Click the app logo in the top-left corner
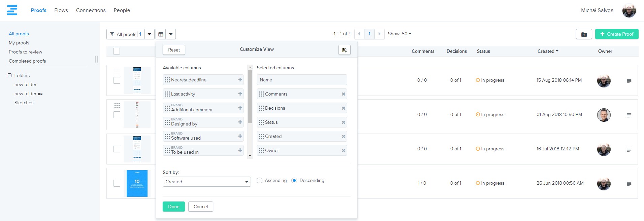644x221 pixels. point(12,10)
